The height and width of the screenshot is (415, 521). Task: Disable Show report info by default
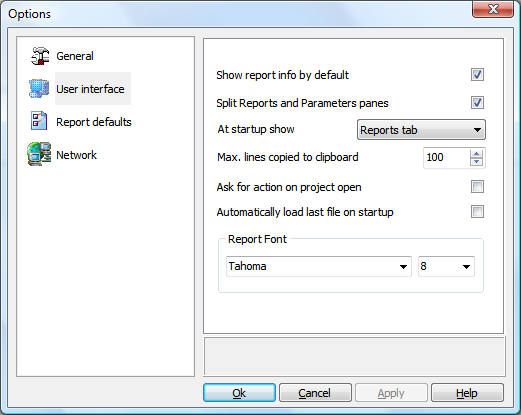(x=477, y=75)
